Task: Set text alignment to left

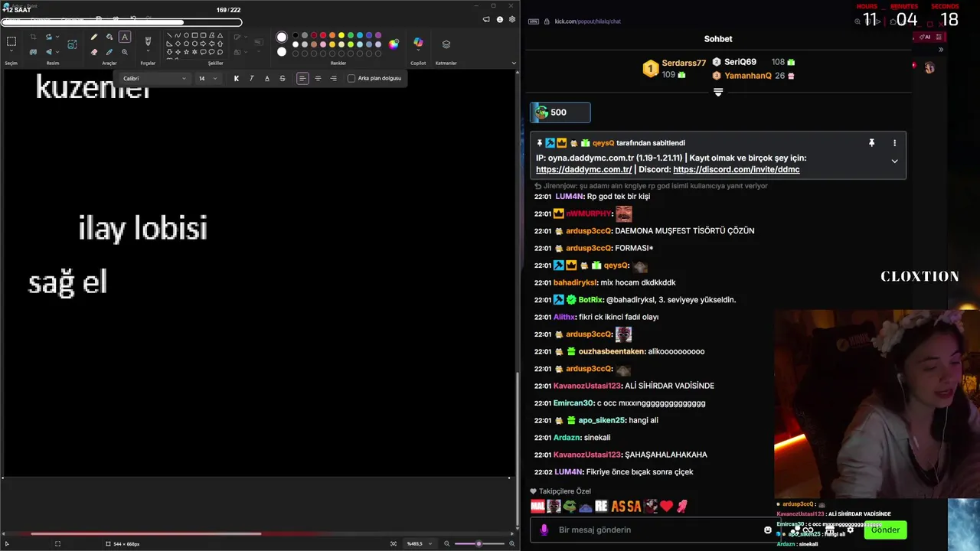Action: [302, 78]
